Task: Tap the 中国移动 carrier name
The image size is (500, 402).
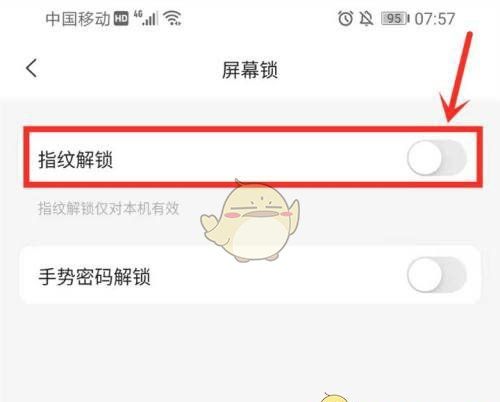Action: 78,19
